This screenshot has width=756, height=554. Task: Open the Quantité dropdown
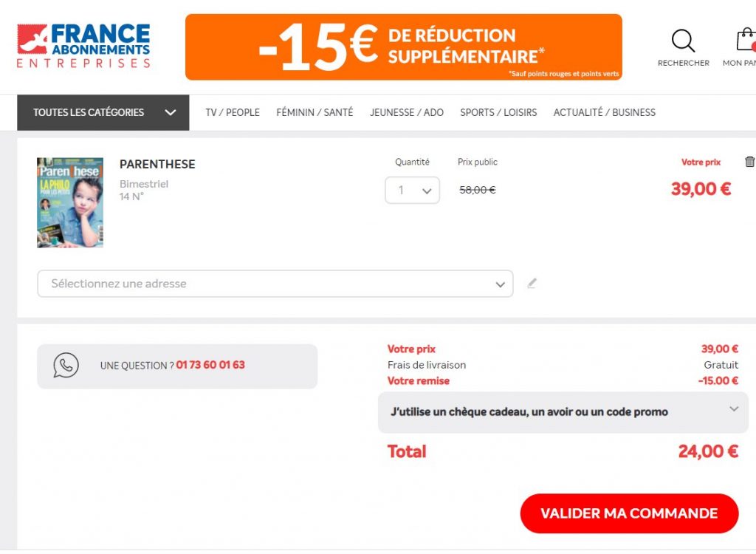pyautogui.click(x=412, y=190)
